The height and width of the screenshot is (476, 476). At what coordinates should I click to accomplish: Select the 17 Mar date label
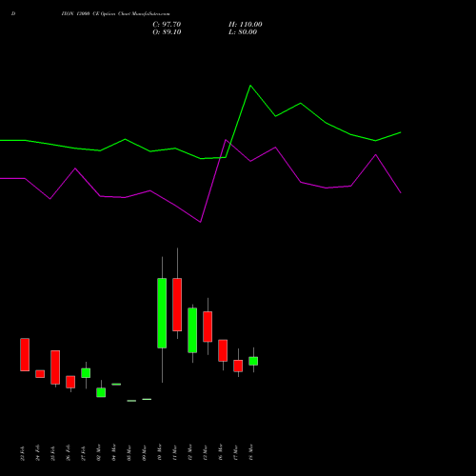[x=236, y=452]
